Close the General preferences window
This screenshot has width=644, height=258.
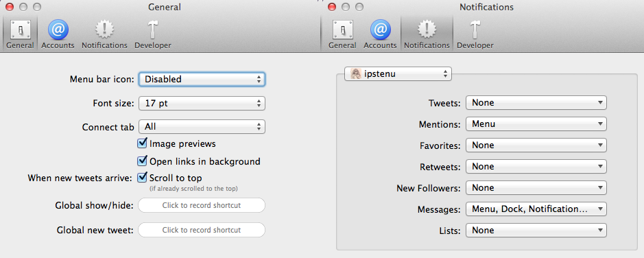point(10,7)
